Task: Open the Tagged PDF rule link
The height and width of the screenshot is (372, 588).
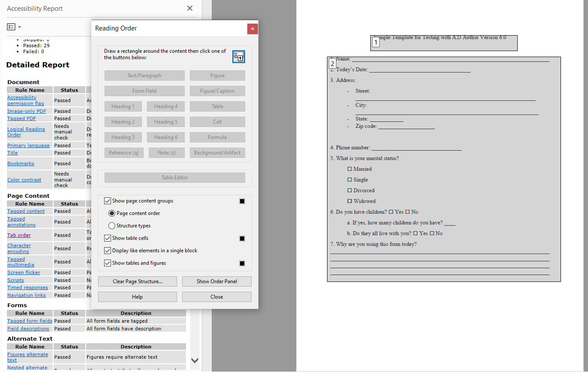Action: click(21, 118)
